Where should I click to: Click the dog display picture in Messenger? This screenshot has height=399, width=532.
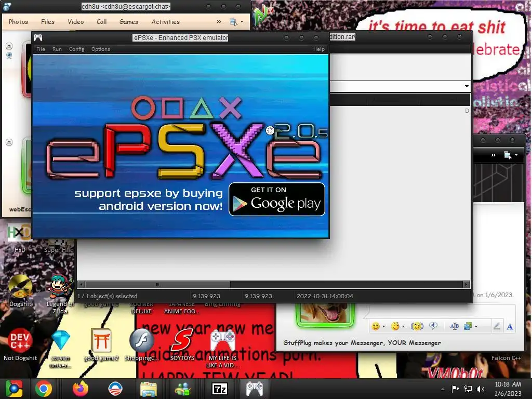click(325, 315)
